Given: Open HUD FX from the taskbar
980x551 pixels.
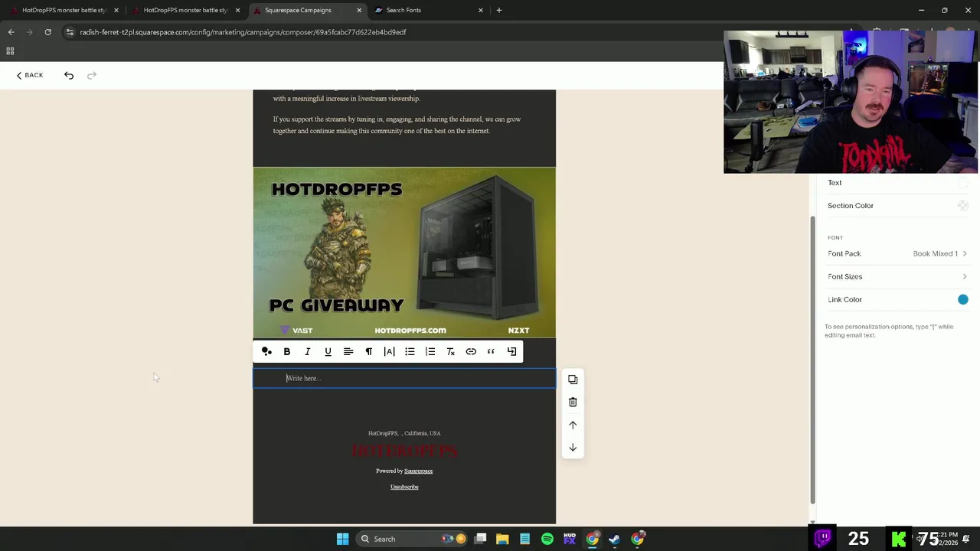Looking at the screenshot, I should coord(570,539).
